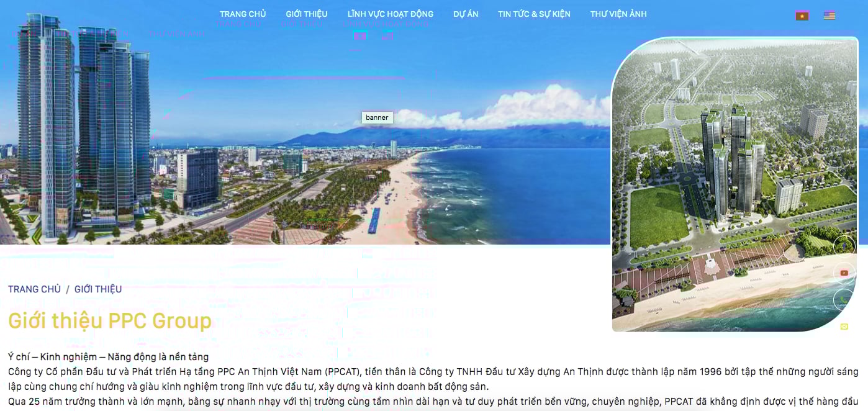Image resolution: width=868 pixels, height=411 pixels.
Task: Click the 'Ý chí – Kinh nghiệm – Năng động' tagline
Action: [108, 357]
